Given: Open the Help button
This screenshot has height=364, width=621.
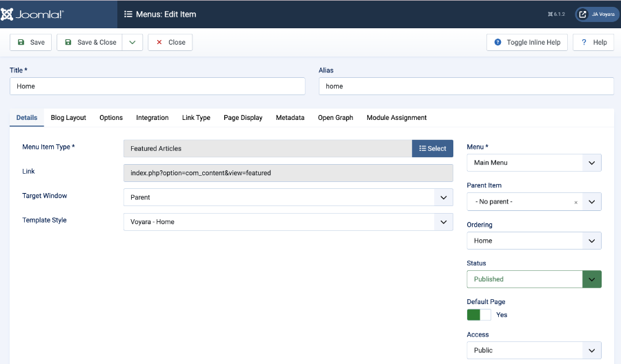Looking at the screenshot, I should tap(593, 42).
